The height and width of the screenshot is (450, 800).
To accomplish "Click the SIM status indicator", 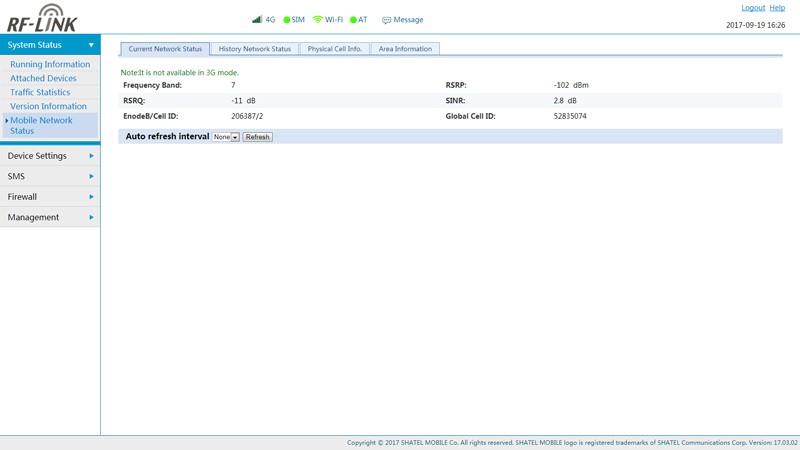I will (287, 20).
